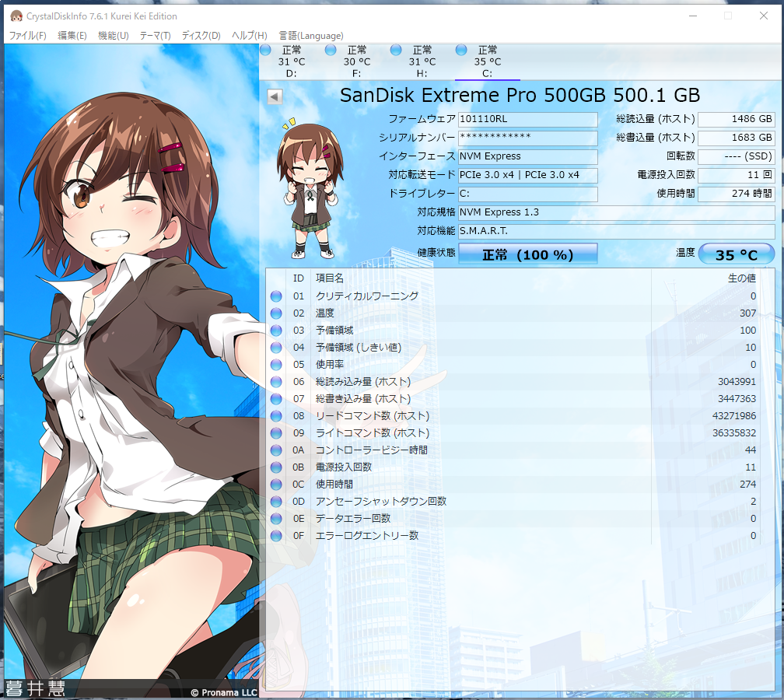This screenshot has width=784, height=700.
Task: Click the disk title SanDisk Extreme Pro 500GB
Action: [x=520, y=95]
